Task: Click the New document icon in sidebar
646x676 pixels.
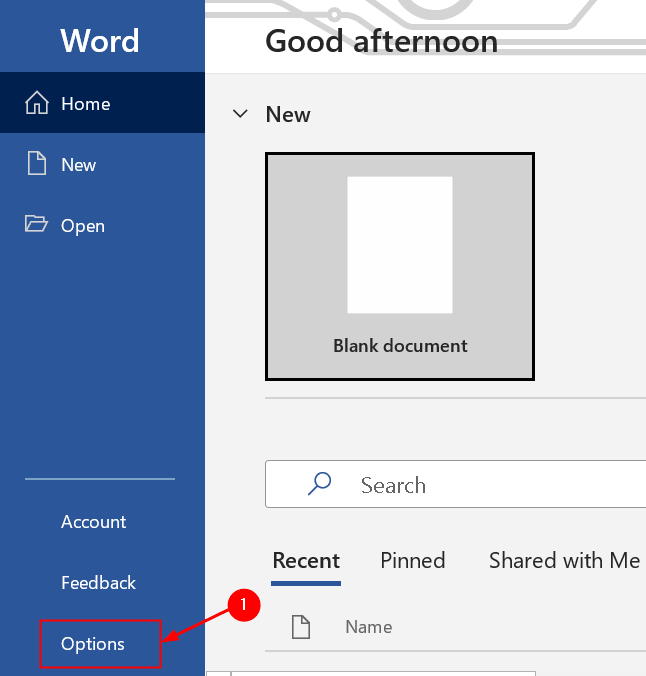Action: [x=37, y=163]
